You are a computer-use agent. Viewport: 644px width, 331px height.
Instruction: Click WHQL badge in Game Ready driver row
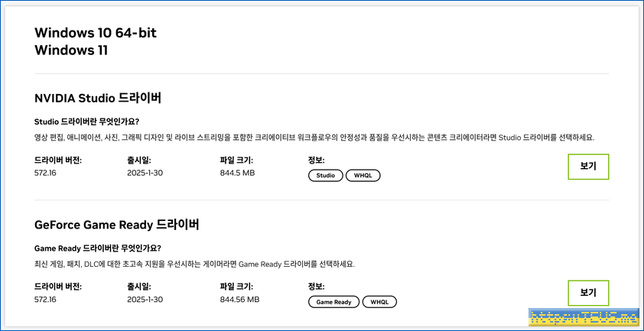pyautogui.click(x=379, y=302)
